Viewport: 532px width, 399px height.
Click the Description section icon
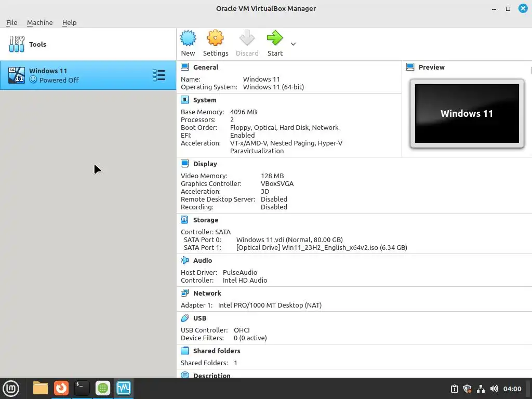[x=184, y=375]
